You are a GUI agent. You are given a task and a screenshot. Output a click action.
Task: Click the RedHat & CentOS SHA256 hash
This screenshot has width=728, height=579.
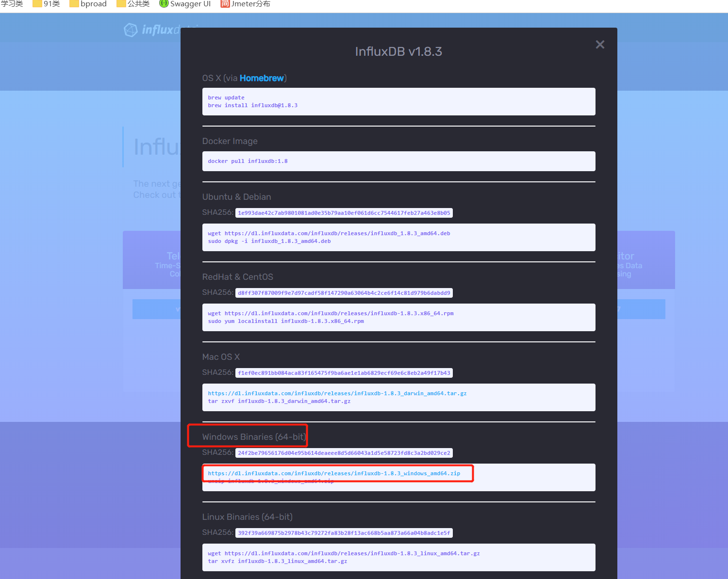tap(344, 293)
